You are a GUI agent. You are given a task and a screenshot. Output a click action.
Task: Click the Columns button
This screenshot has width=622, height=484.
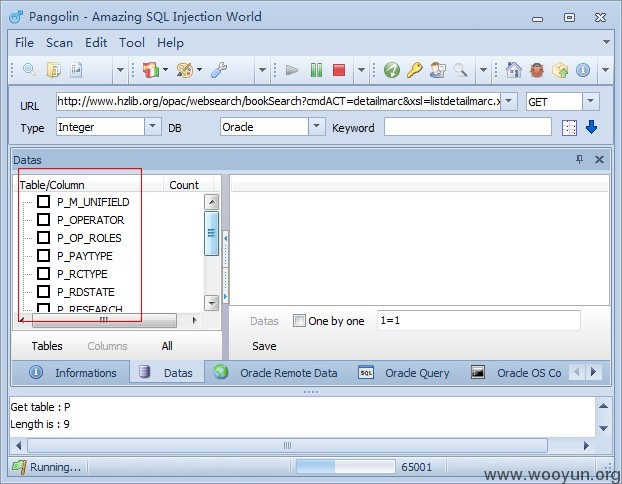click(x=107, y=346)
